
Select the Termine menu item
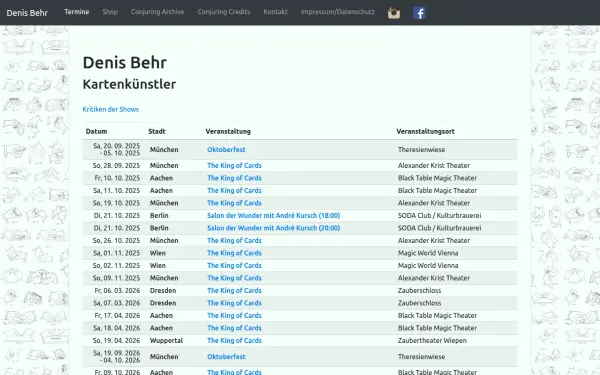pos(77,12)
